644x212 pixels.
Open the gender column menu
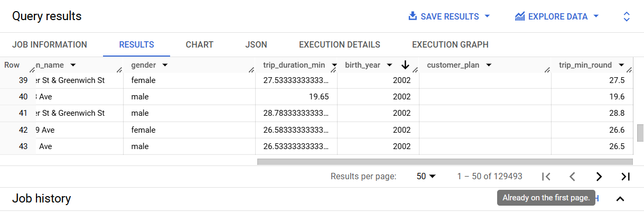coord(165,65)
